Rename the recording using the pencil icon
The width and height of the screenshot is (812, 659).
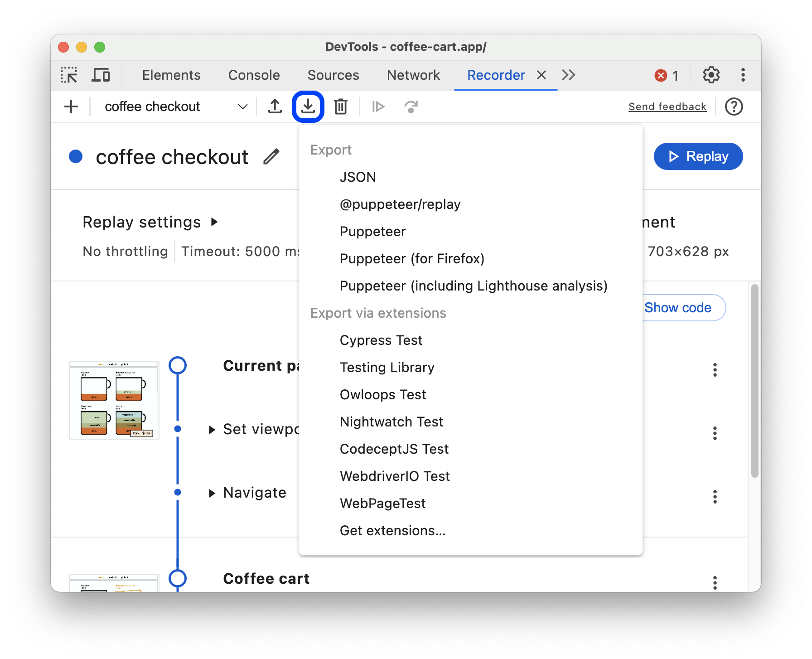click(x=271, y=156)
